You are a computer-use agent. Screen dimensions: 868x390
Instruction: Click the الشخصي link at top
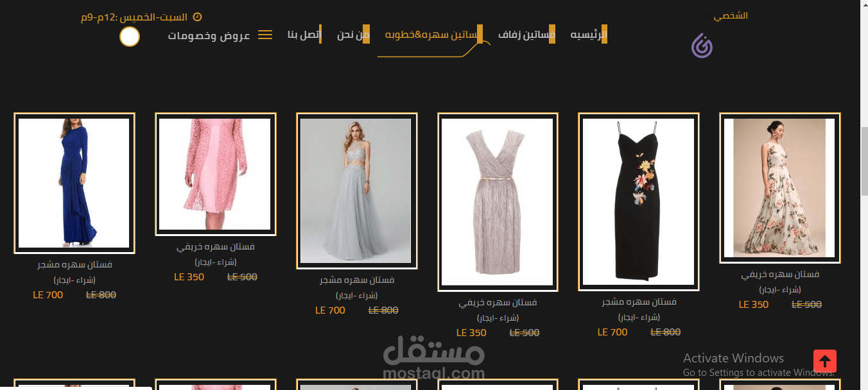tap(731, 15)
